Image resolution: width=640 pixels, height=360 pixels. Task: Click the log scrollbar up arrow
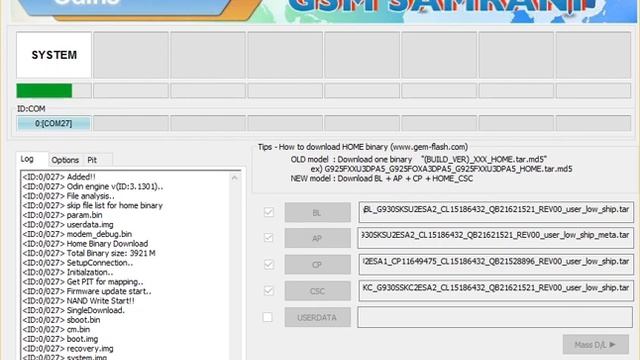point(234,178)
